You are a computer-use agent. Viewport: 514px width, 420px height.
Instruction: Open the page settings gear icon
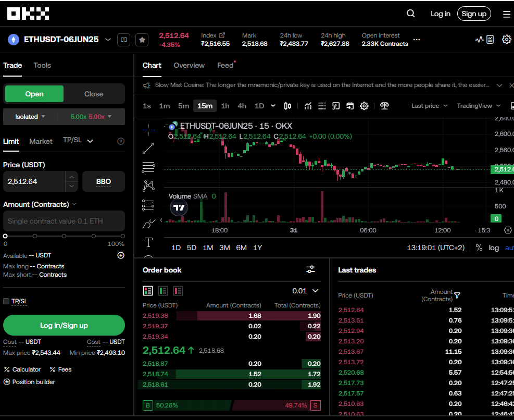click(507, 40)
